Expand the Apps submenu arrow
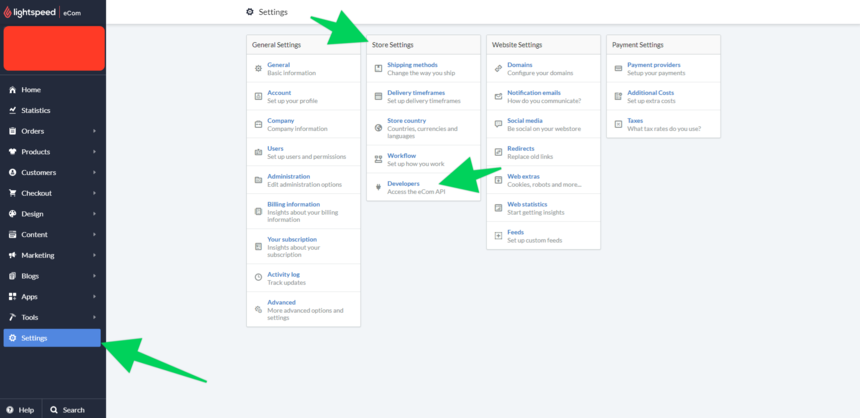 click(x=95, y=297)
